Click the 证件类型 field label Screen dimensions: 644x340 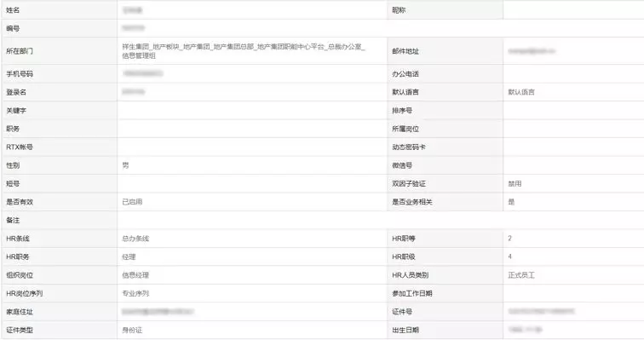point(20,330)
